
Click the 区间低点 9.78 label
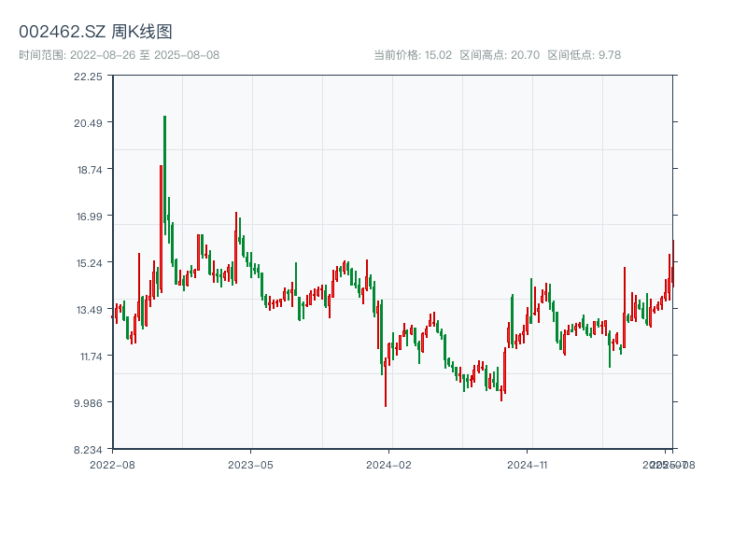(x=584, y=55)
